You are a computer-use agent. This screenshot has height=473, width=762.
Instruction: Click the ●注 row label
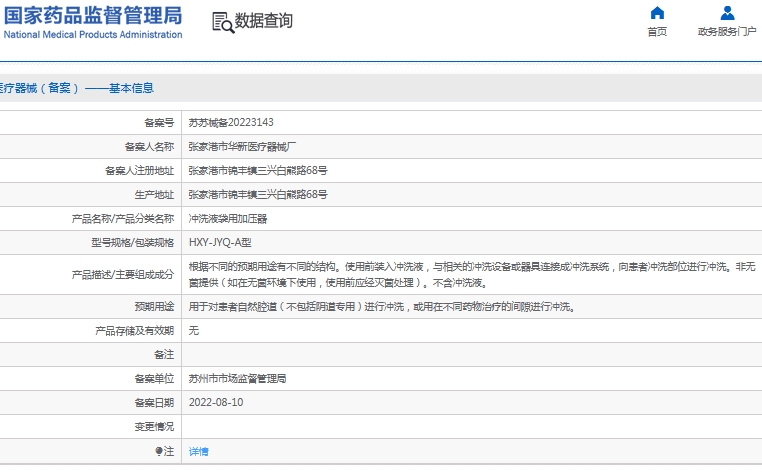point(165,451)
